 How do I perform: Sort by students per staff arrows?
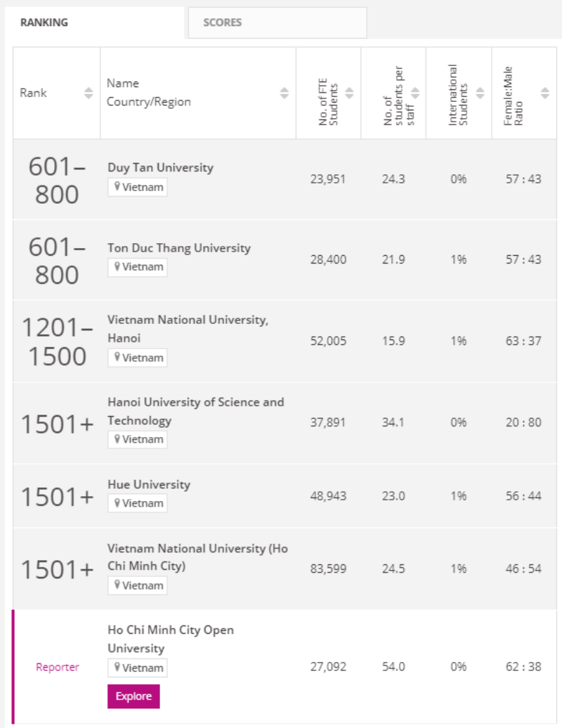[415, 93]
